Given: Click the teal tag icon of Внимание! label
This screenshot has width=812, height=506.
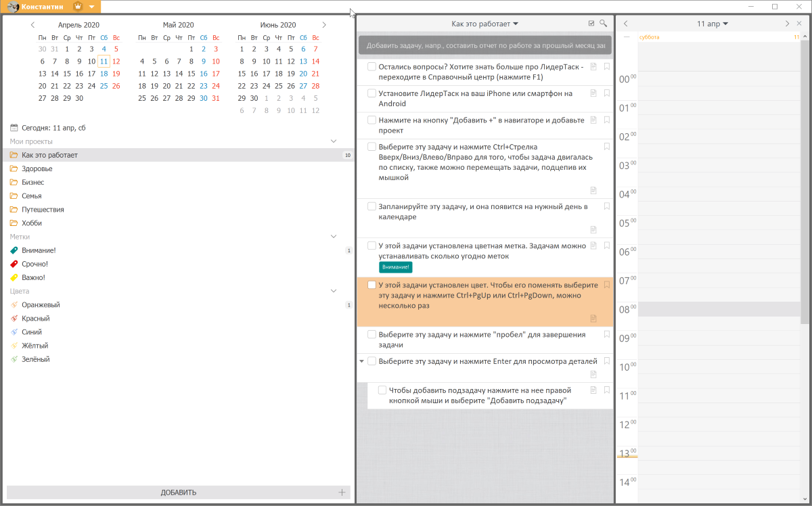Looking at the screenshot, I should coord(14,250).
